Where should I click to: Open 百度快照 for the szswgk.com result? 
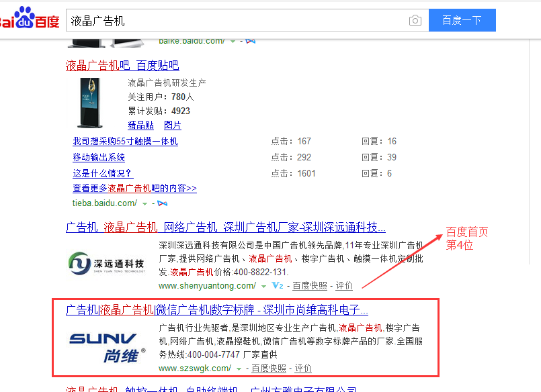269,369
